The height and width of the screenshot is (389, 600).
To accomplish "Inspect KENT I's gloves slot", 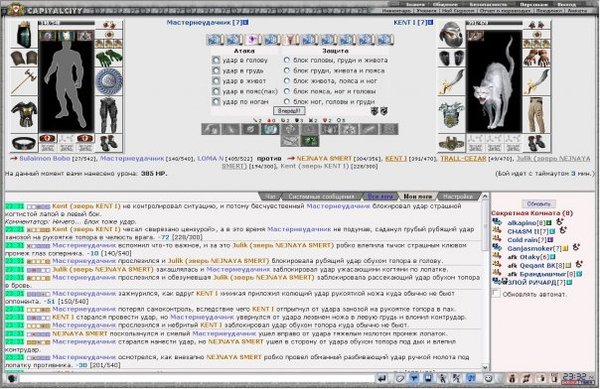I will [x=537, y=59].
